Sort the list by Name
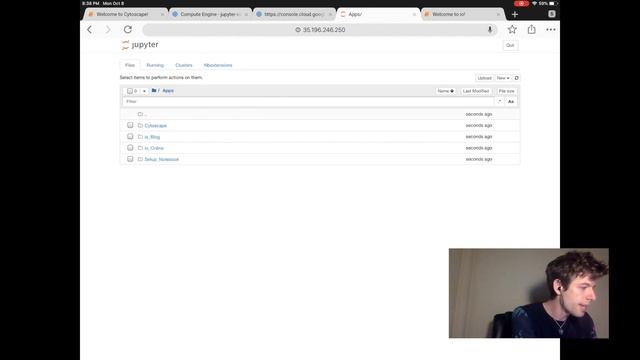The height and width of the screenshot is (360, 640). pyautogui.click(x=445, y=91)
